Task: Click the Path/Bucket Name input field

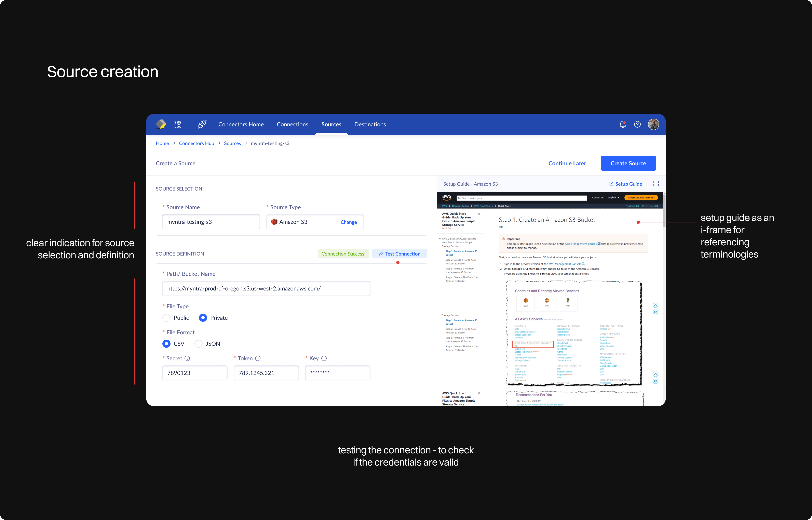Action: click(x=266, y=288)
